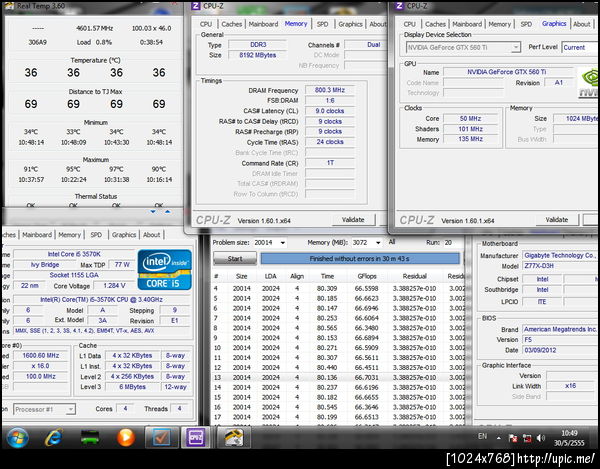
Task: Click the Core clock value 50 MHz
Action: (x=471, y=119)
